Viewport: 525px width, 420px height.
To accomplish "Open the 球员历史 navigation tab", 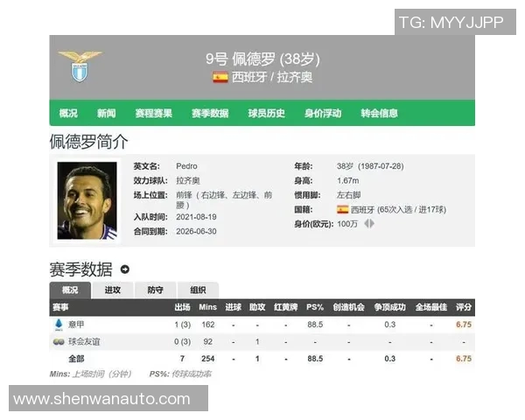I will pyautogui.click(x=267, y=113).
